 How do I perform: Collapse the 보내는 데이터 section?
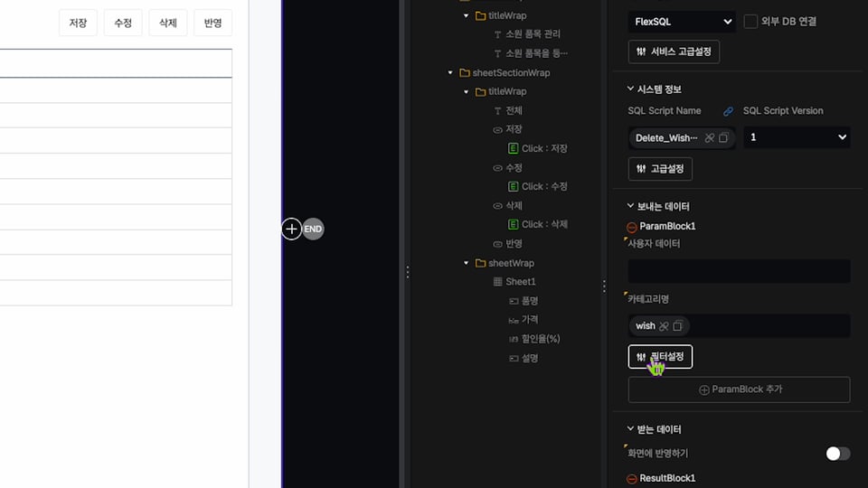tap(630, 206)
